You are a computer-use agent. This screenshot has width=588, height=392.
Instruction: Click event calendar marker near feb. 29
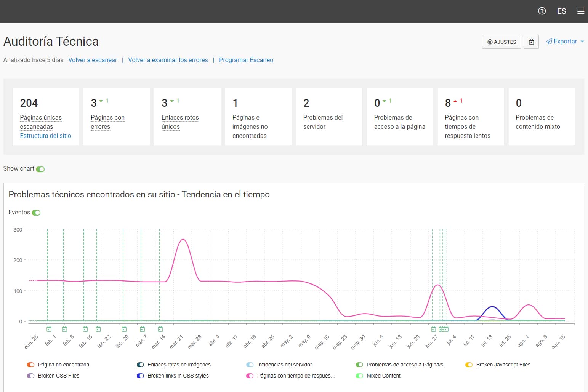point(124,329)
